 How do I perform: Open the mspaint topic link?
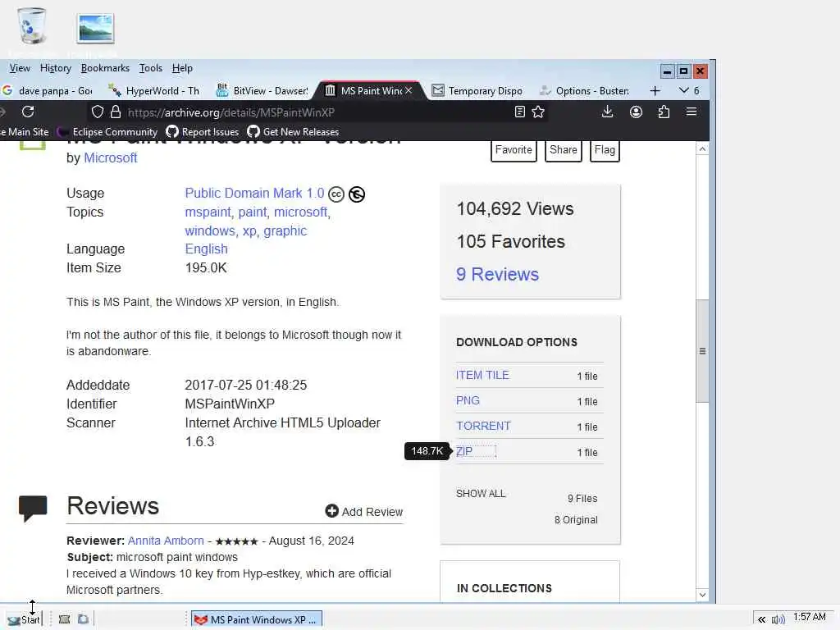coord(208,212)
